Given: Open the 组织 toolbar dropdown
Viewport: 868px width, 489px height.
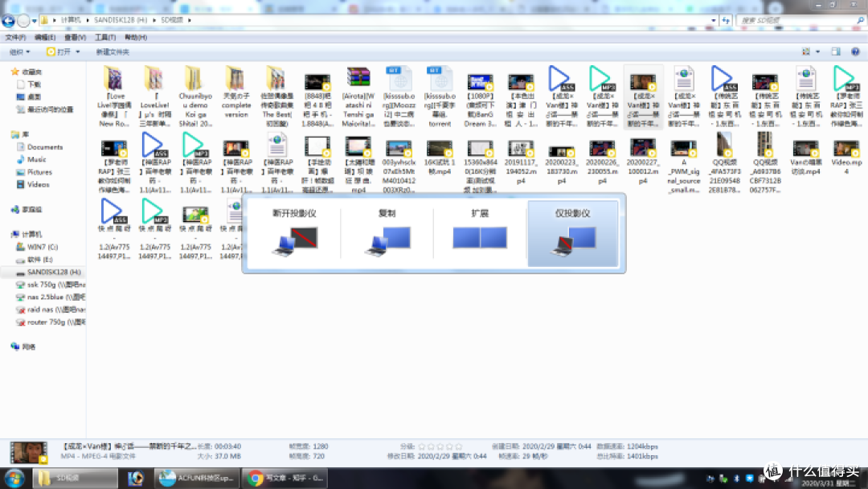Looking at the screenshot, I should tap(19, 51).
